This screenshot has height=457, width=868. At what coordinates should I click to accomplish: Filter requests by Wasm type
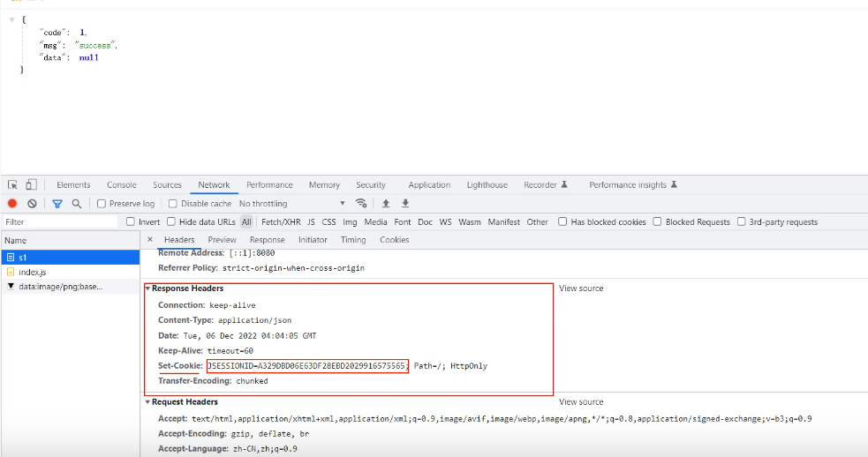pyautogui.click(x=470, y=221)
